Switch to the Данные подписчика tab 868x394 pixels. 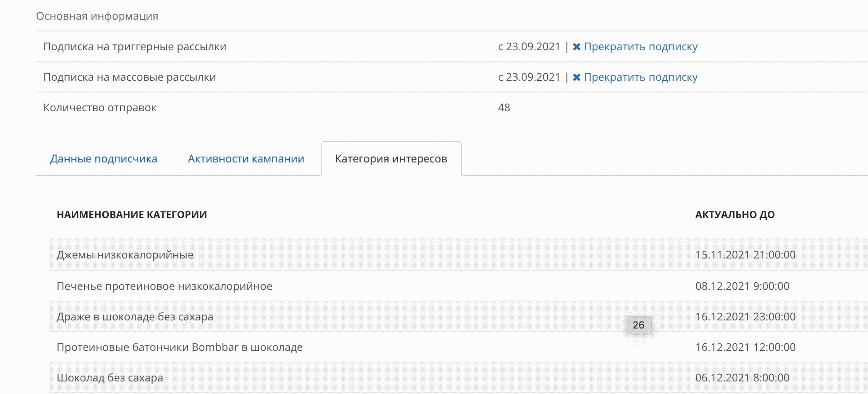coord(104,159)
